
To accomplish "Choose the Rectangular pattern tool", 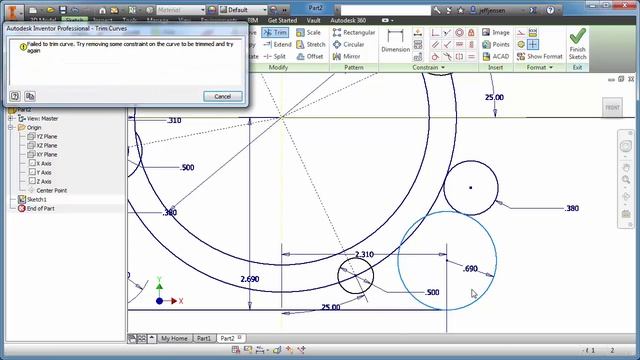I will click(354, 32).
